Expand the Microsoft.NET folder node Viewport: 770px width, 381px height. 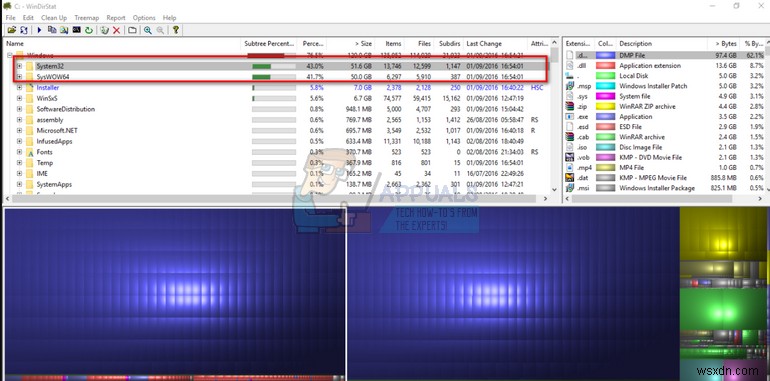coord(19,131)
